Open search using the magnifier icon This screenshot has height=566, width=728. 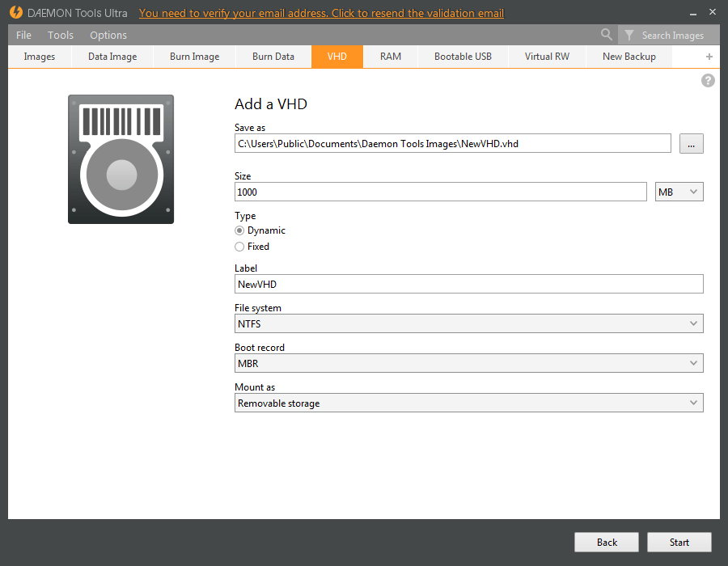(x=607, y=35)
